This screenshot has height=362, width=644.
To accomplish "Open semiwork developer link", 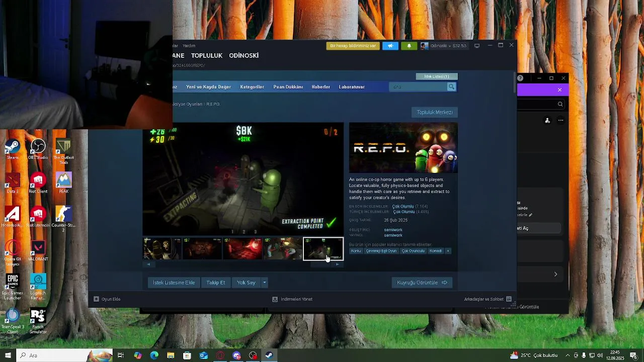I will click(x=393, y=230).
